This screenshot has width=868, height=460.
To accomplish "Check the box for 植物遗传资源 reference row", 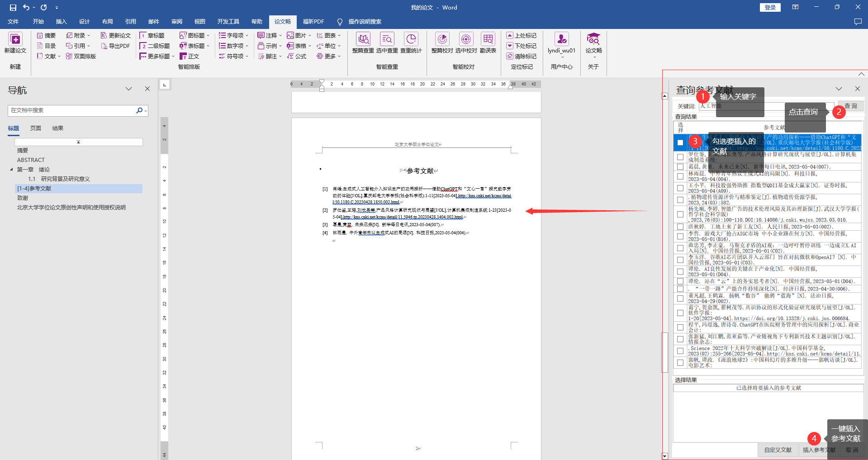I will pos(680,200).
